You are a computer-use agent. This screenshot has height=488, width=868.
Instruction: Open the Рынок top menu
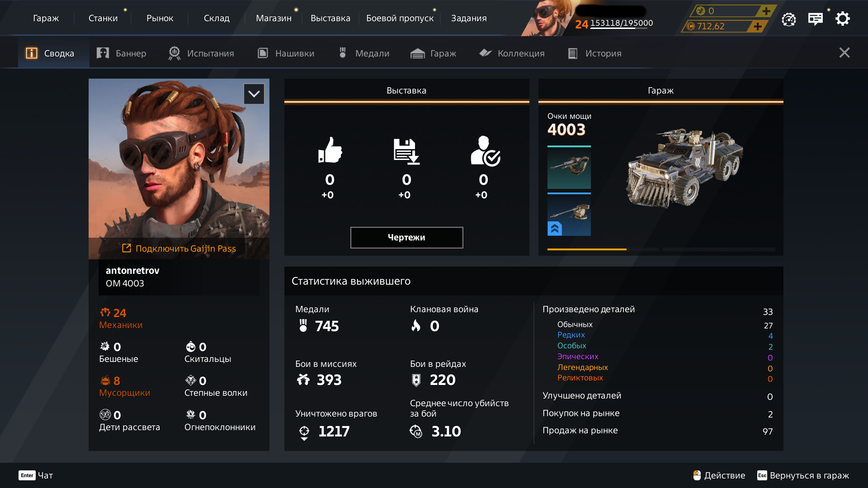pos(160,19)
